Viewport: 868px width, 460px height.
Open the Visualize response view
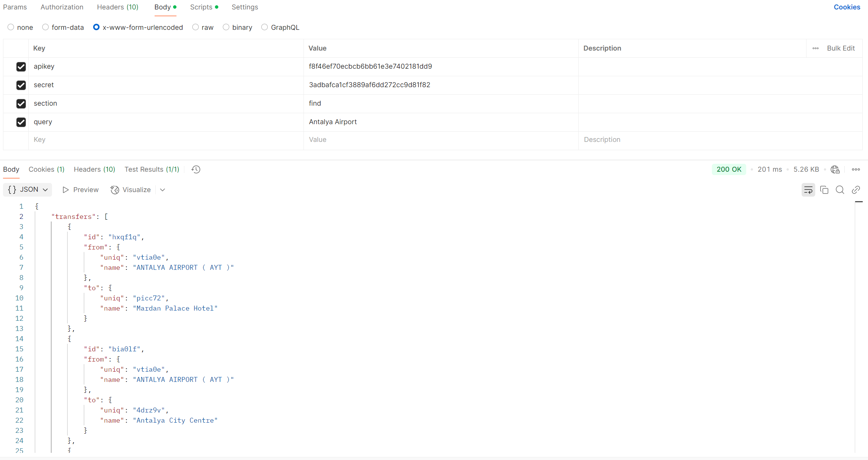130,190
